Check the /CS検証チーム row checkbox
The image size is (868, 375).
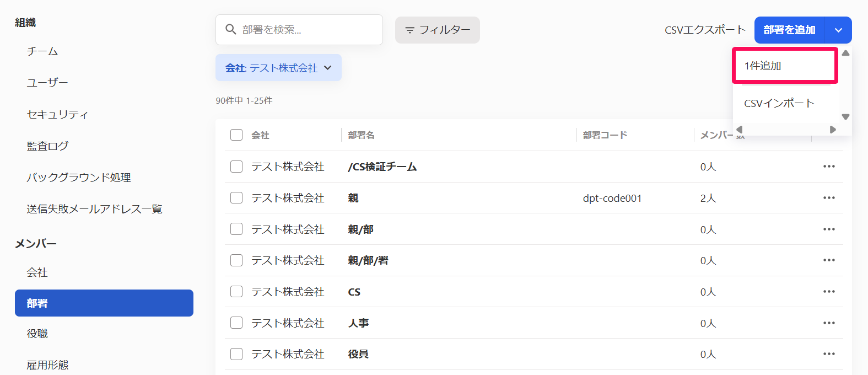pyautogui.click(x=236, y=167)
